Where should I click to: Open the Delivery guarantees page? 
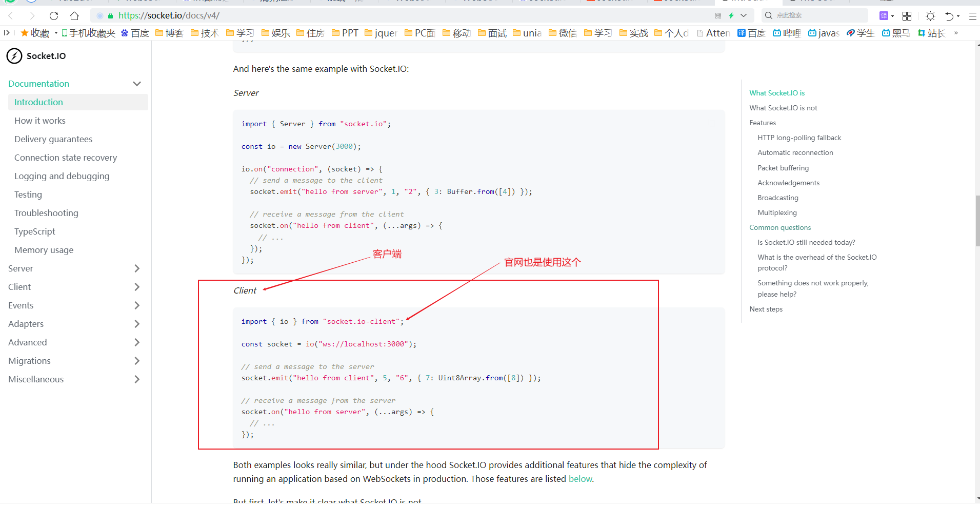coord(53,139)
